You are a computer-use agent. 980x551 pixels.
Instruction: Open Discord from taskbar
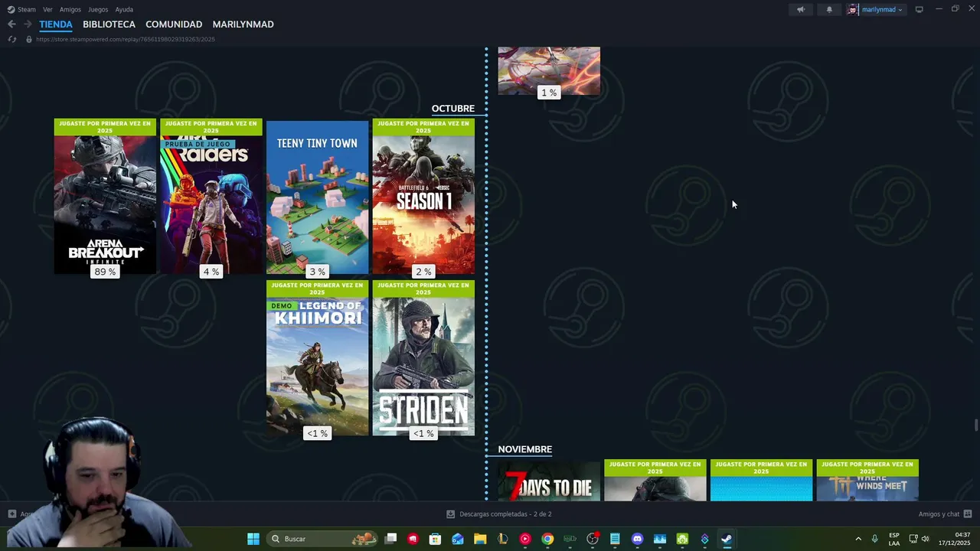coord(637,539)
